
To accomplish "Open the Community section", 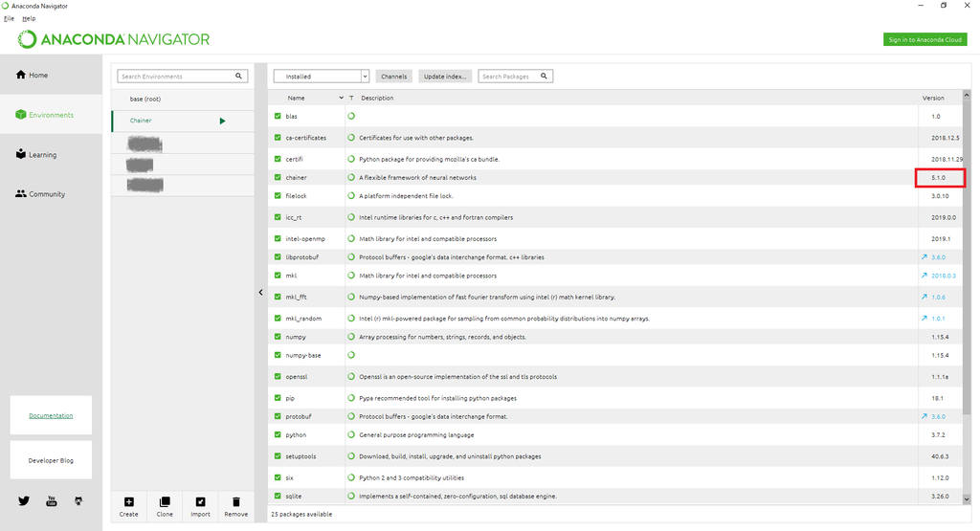I will [40, 194].
